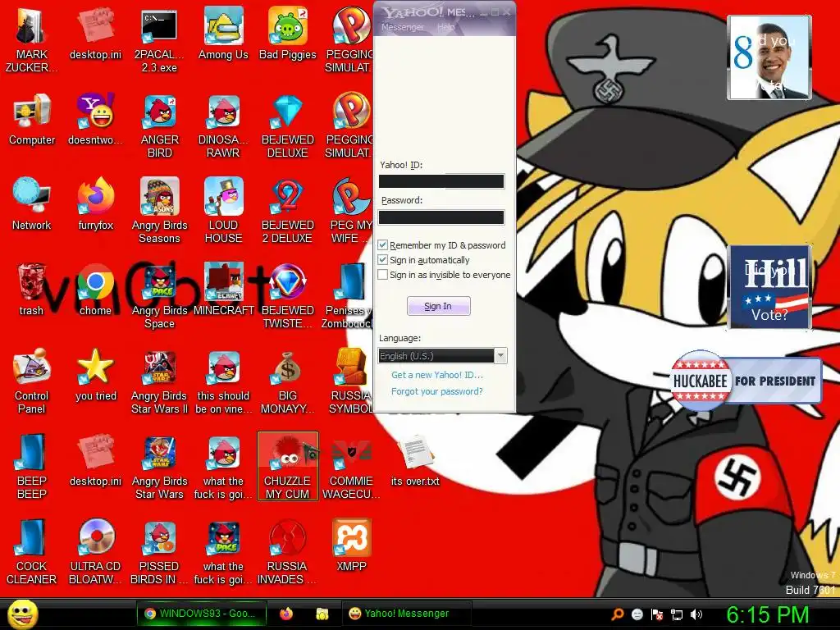Viewport: 840px width, 630px height.
Task: Click 'Forgot your password?' link
Action: (436, 391)
